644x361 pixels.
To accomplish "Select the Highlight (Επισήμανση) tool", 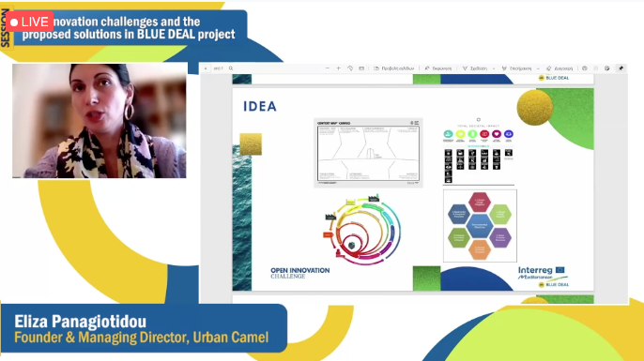I will click(516, 68).
